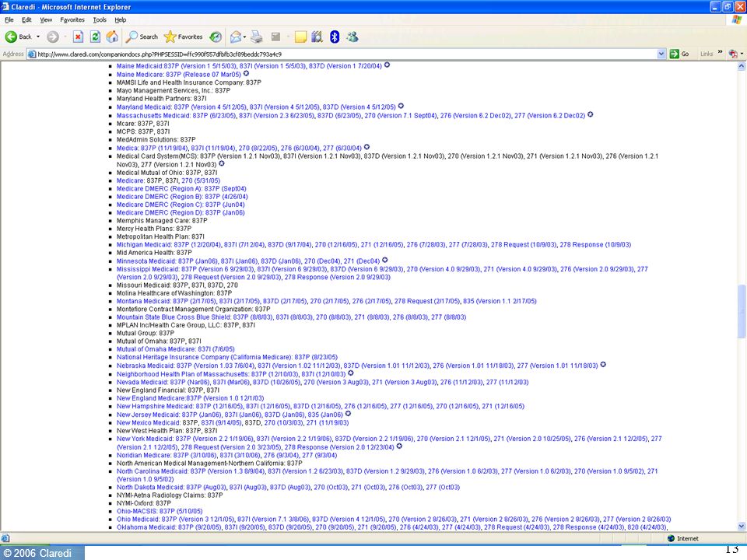Open the Address bar URL dropdown
Image resolution: width=747 pixels, height=560 pixels.
pyautogui.click(x=661, y=54)
